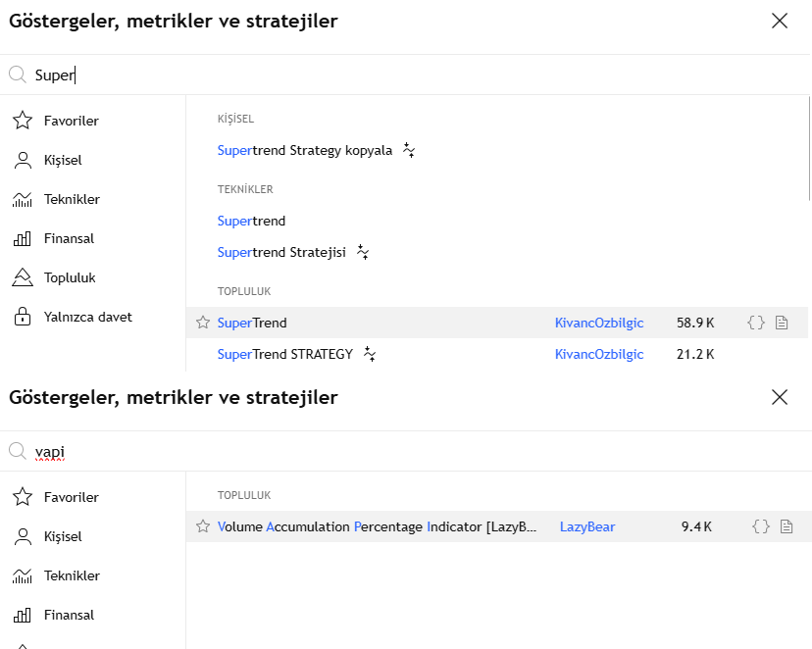Viewport: 812px width, 649px height.
Task: Click the lock icon next to Yalnızca davet
Action: [x=23, y=317]
